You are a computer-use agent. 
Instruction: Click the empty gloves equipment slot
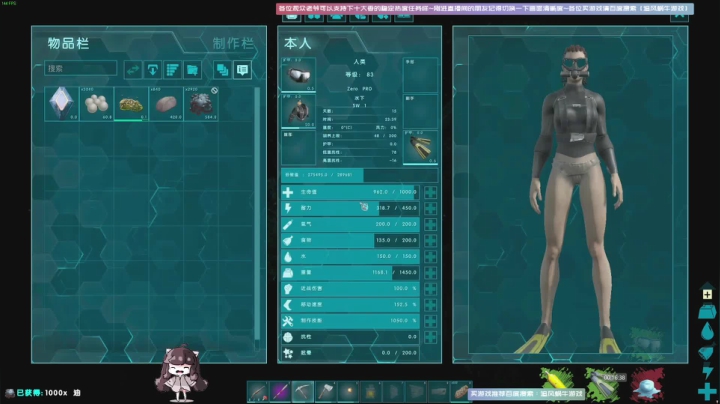421,75
